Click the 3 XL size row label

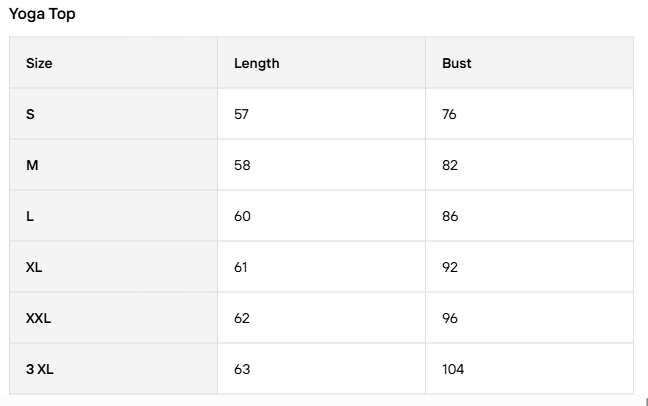[39, 369]
